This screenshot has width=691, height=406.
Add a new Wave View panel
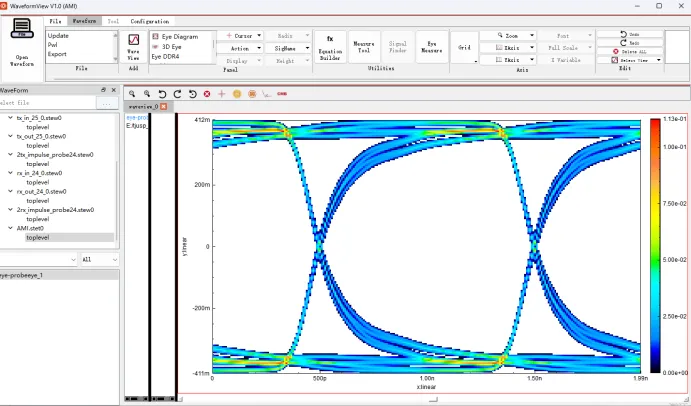pos(133,47)
